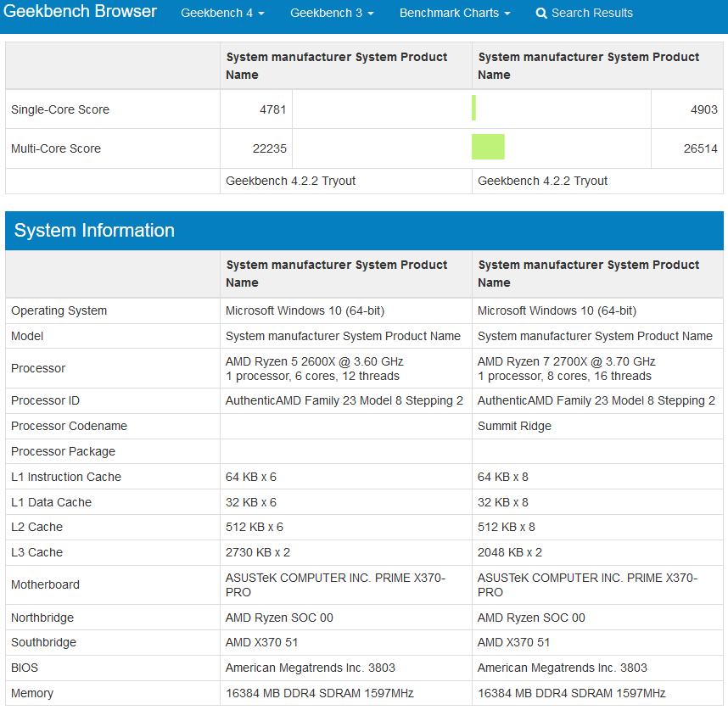Click the L3 Cache row label
This screenshot has height=710, width=728.
coord(36,552)
